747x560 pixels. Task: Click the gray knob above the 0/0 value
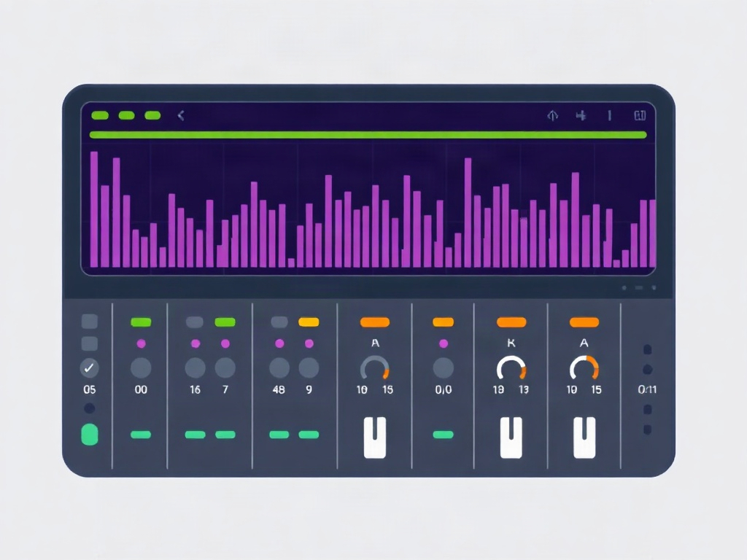tap(444, 367)
